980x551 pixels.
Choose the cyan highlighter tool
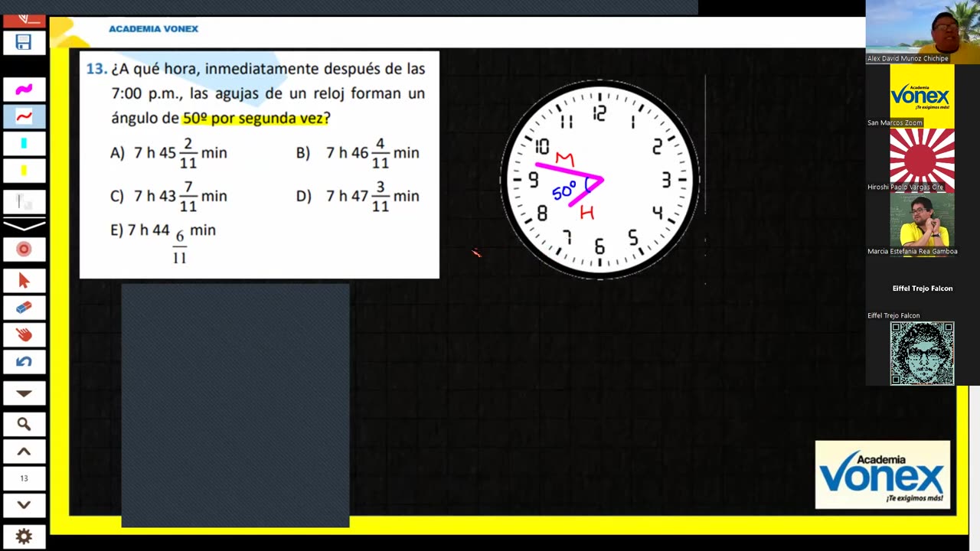[24, 143]
